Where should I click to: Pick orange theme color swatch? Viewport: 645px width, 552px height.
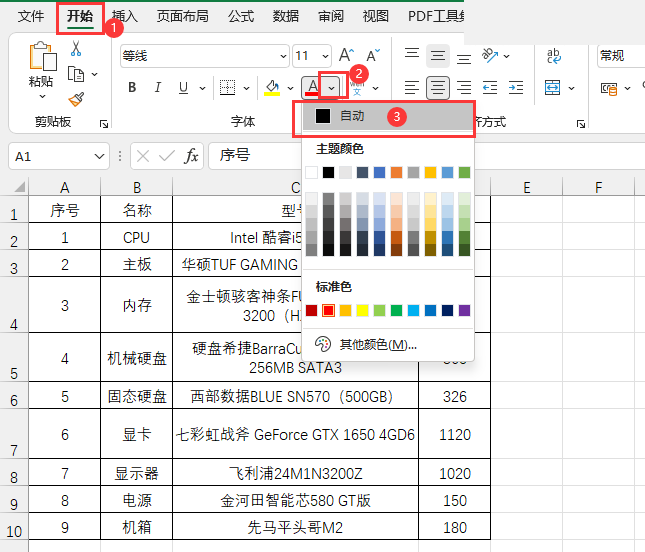396,172
